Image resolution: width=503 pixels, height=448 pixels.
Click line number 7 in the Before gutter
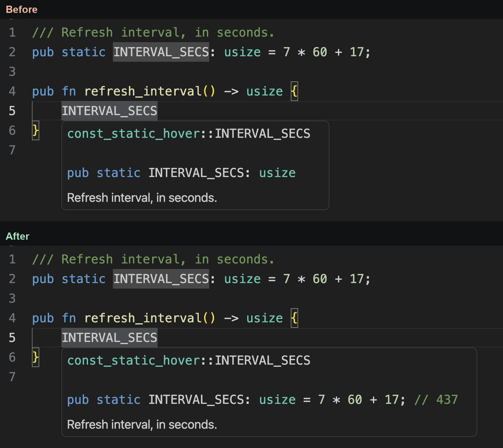pos(12,150)
